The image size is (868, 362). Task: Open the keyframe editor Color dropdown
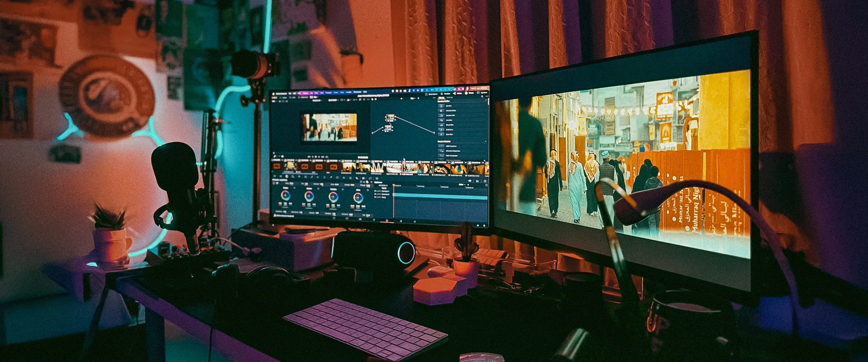(462, 184)
